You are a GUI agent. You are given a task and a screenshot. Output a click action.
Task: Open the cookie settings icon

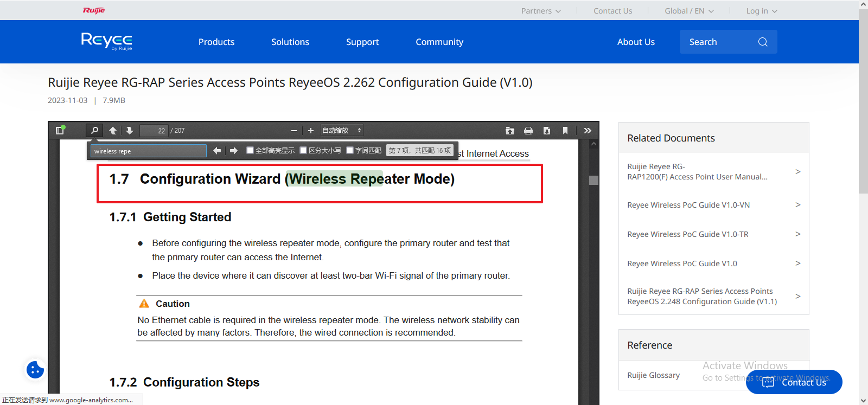point(35,370)
